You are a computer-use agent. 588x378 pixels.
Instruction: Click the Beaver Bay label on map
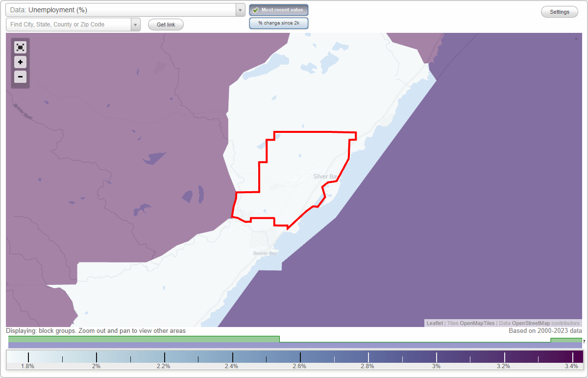265,253
